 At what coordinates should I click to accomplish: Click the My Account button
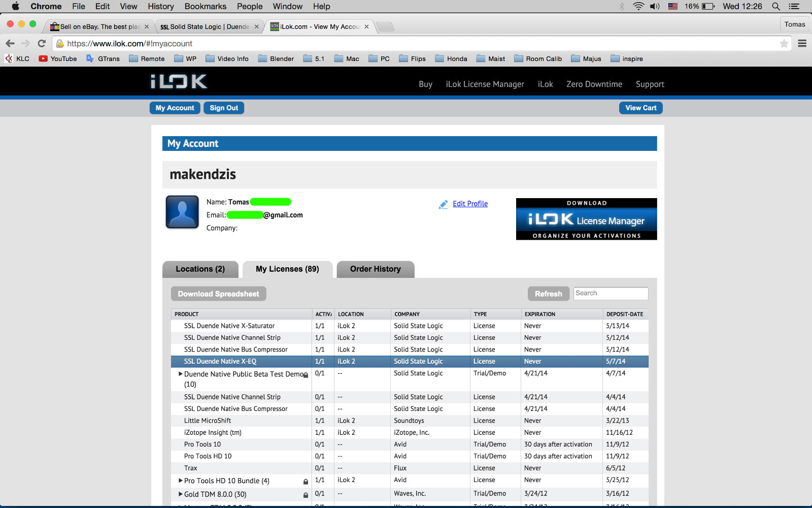tap(175, 108)
